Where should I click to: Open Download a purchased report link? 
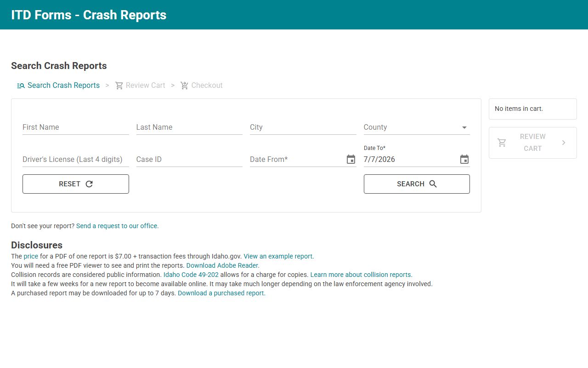221,293
